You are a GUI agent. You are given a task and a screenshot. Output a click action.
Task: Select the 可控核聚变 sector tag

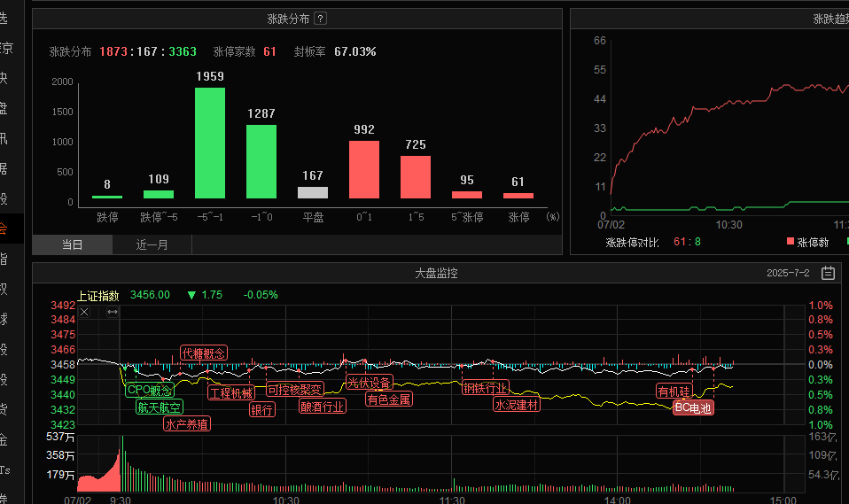[x=295, y=389]
